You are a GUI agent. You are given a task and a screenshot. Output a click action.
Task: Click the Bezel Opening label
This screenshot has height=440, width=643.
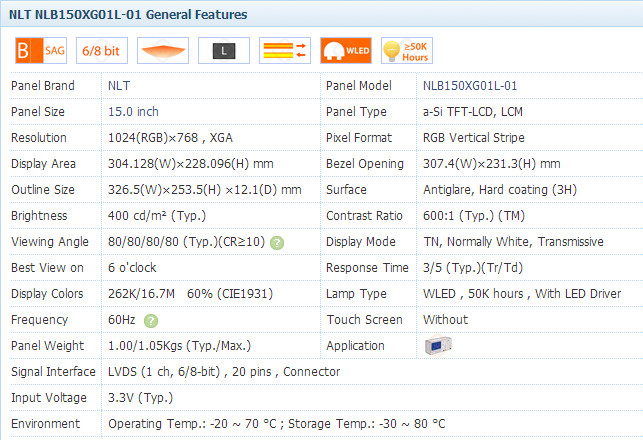point(365,164)
